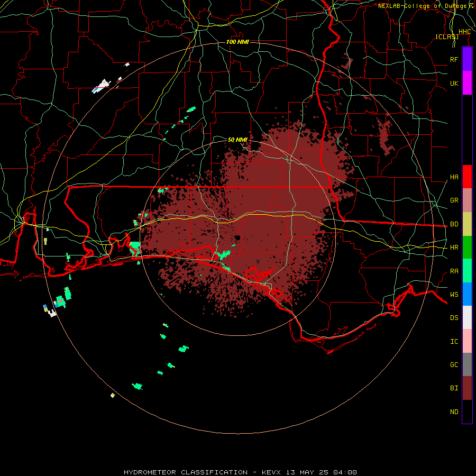Click the '50 NMI' range ring label
This screenshot has height=476, width=476.
click(237, 140)
